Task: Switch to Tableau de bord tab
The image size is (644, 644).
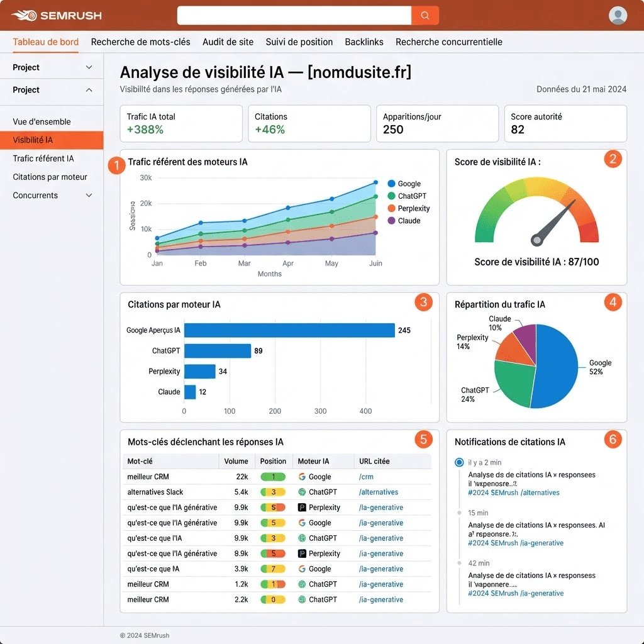Action: point(45,42)
